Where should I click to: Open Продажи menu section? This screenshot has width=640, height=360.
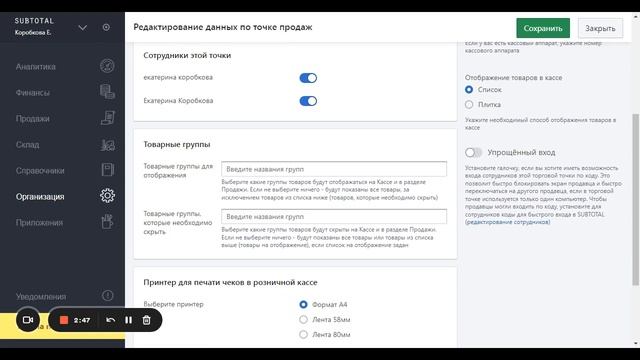point(32,119)
